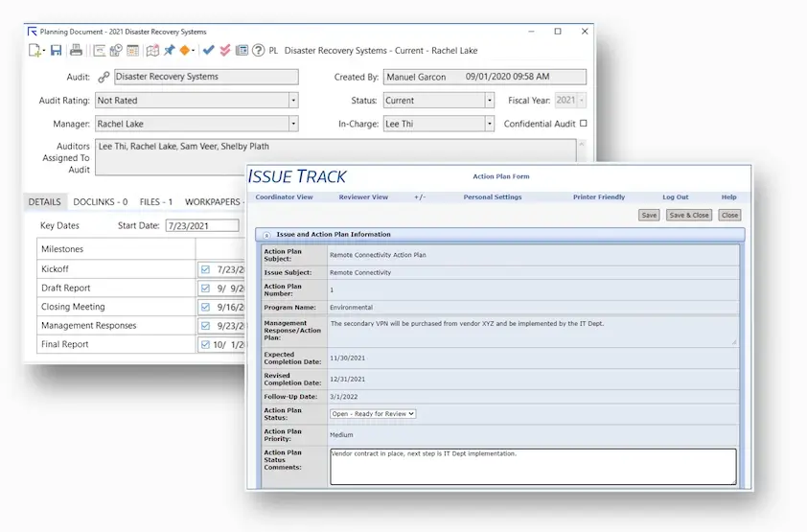Click the 11/30/2021 expected completion date

[x=347, y=359]
